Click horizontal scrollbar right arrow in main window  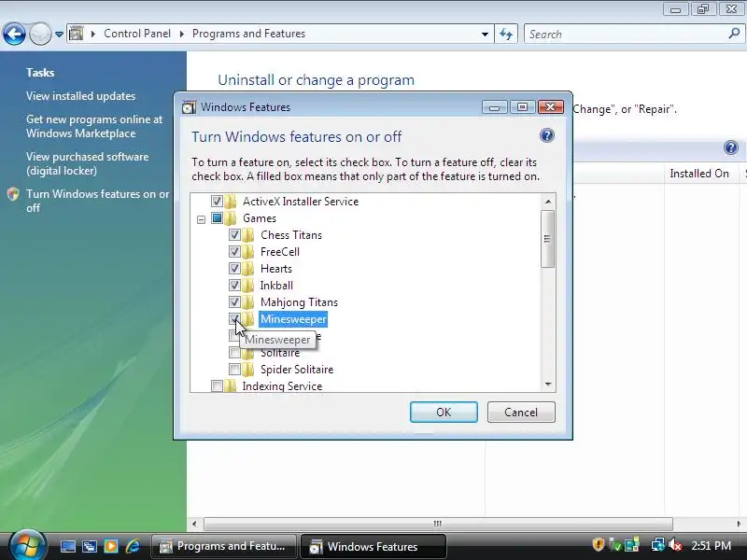click(x=739, y=524)
